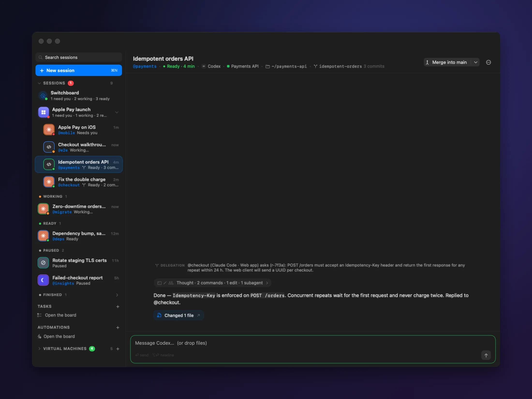This screenshot has width=532, height=399.
Task: Open the Dependency bump session icon
Action: (43, 236)
